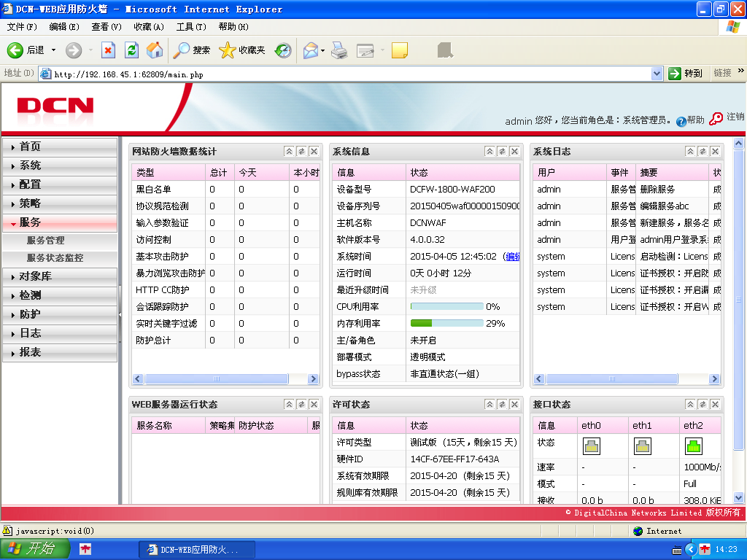Click the 注销 logout key icon
This screenshot has height=560, width=747.
[716, 119]
